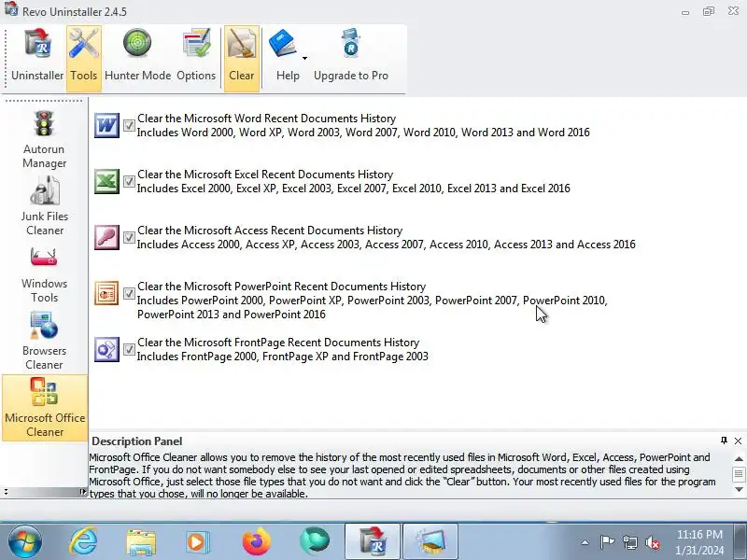Open Browsers Cleaner tool

point(44,341)
